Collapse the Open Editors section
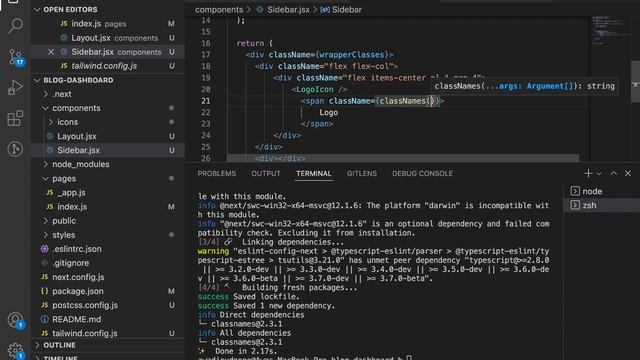 [108, 9]
